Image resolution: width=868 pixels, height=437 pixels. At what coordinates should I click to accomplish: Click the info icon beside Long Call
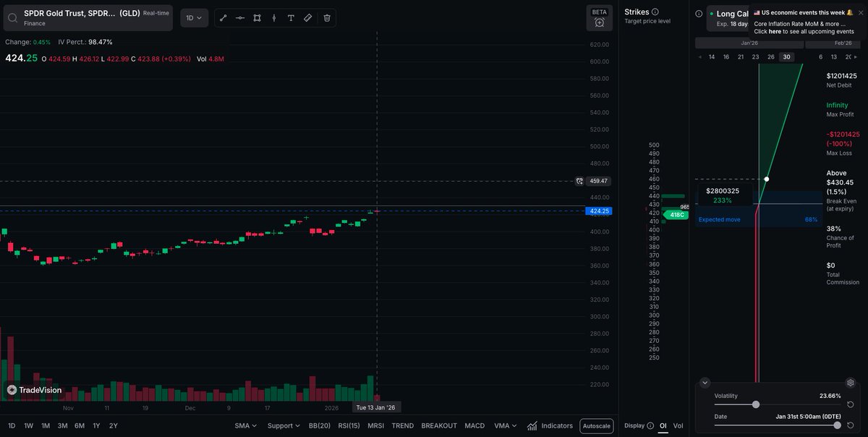click(x=699, y=14)
